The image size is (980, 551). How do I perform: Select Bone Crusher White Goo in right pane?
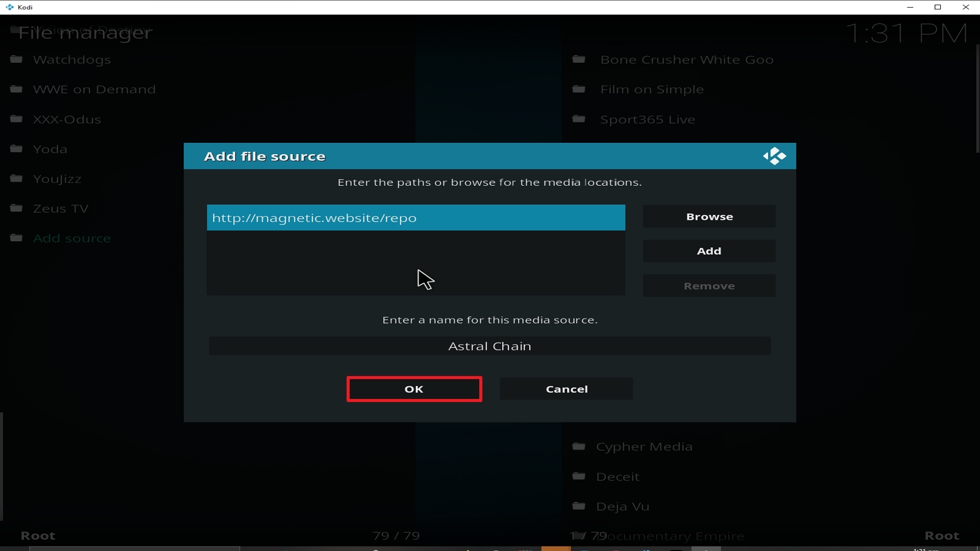click(x=687, y=60)
